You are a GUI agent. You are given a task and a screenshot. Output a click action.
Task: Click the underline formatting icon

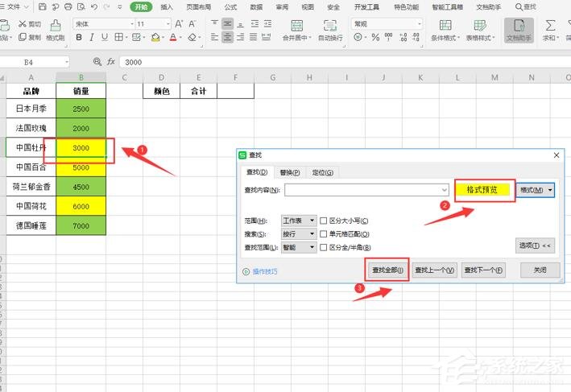105,37
